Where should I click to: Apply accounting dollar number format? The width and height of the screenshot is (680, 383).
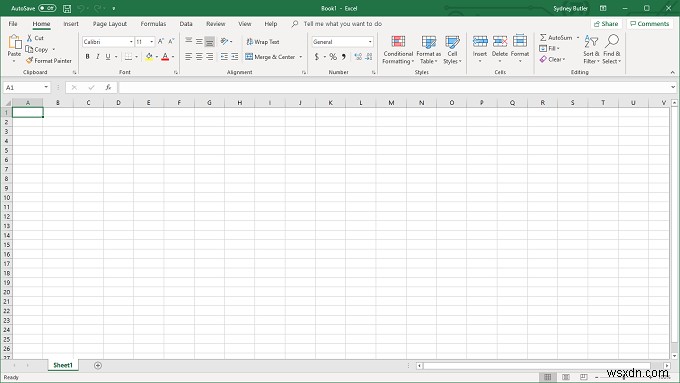pyautogui.click(x=317, y=57)
